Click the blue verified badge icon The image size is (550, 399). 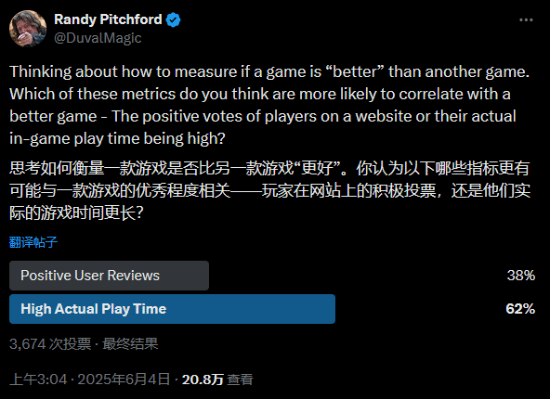point(173,20)
